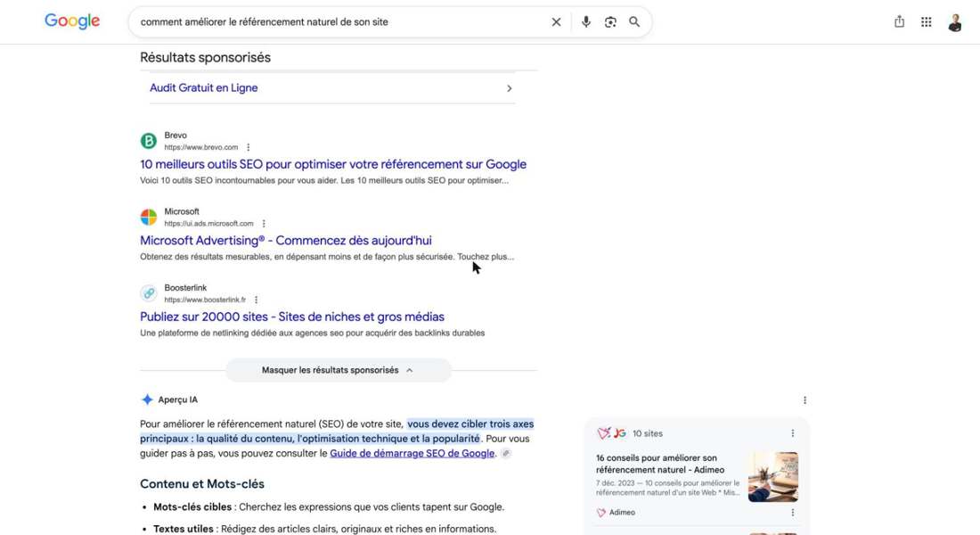Click the Adimeo article thumbnail
Screen dimensions: 980x535
tap(772, 477)
